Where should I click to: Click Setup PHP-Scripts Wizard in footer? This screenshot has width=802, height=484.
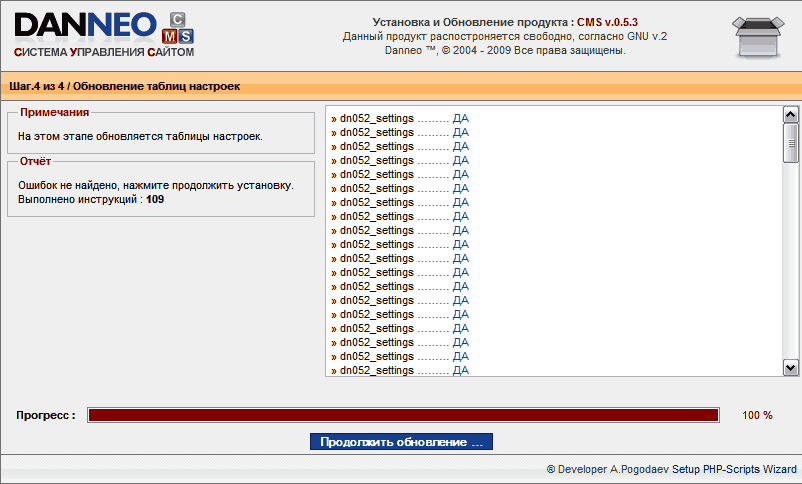coord(734,469)
